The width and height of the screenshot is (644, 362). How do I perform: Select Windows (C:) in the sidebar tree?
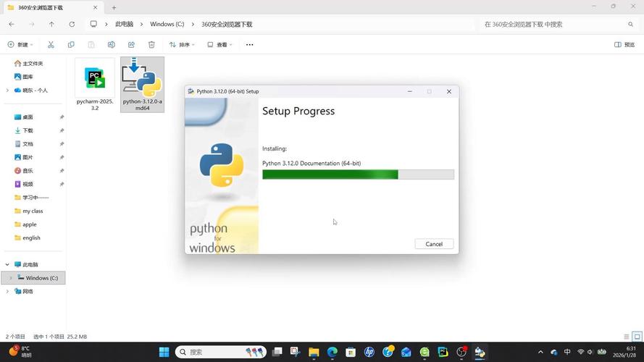[33, 278]
